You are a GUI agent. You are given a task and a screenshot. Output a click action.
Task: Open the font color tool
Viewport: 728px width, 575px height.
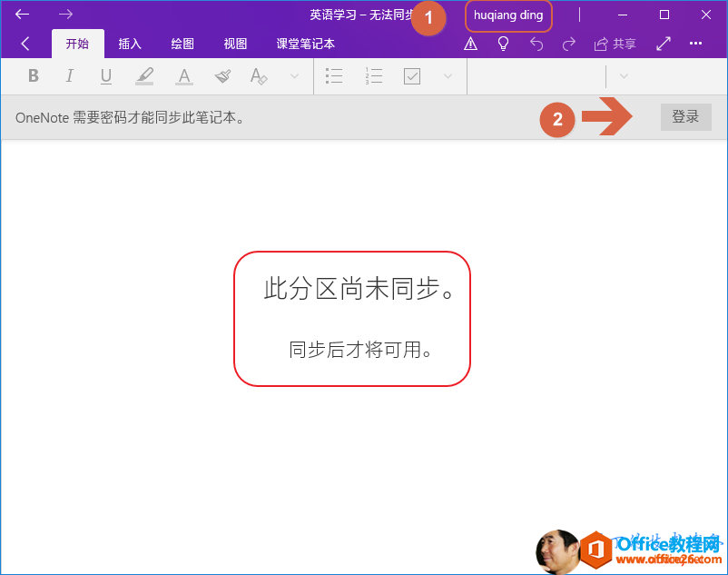point(183,76)
